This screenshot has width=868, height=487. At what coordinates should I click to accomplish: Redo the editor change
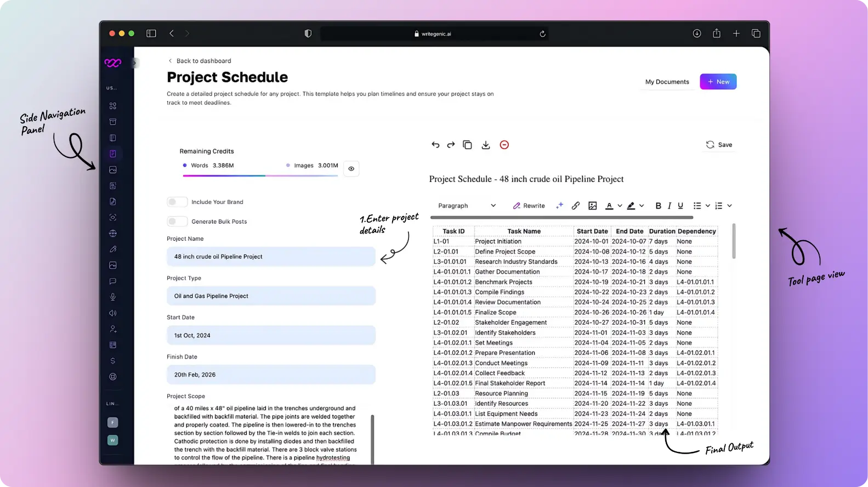451,145
